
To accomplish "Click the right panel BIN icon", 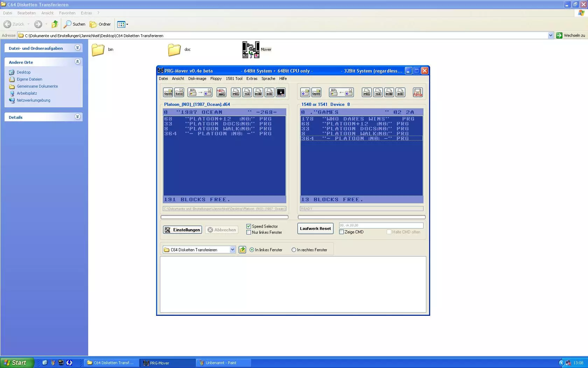I will (400, 92).
